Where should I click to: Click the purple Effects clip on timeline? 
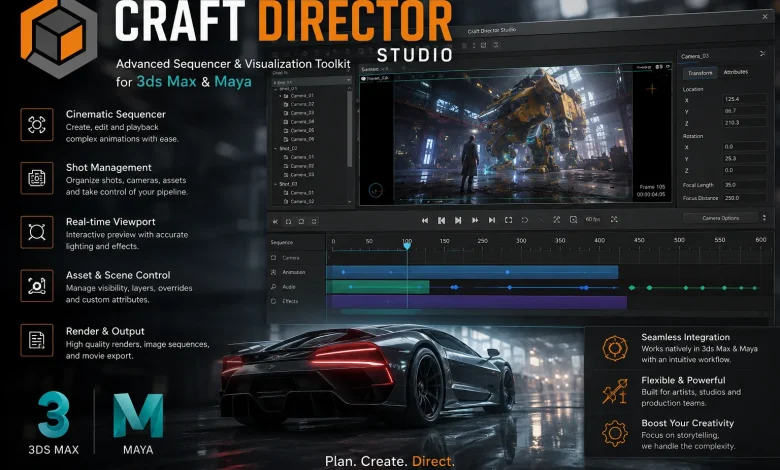pyautogui.click(x=480, y=302)
